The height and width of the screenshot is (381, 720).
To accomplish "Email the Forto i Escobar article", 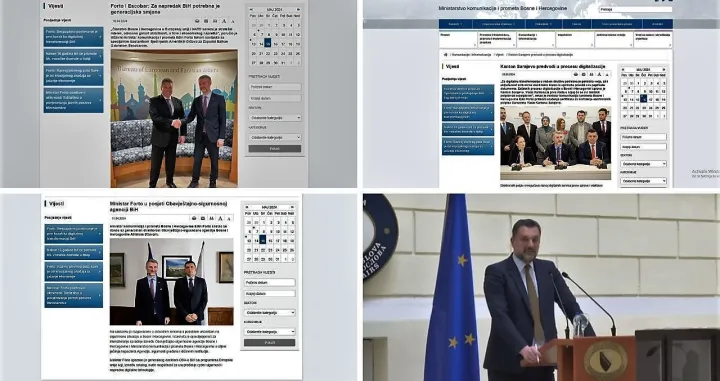I will pyautogui.click(x=206, y=21).
